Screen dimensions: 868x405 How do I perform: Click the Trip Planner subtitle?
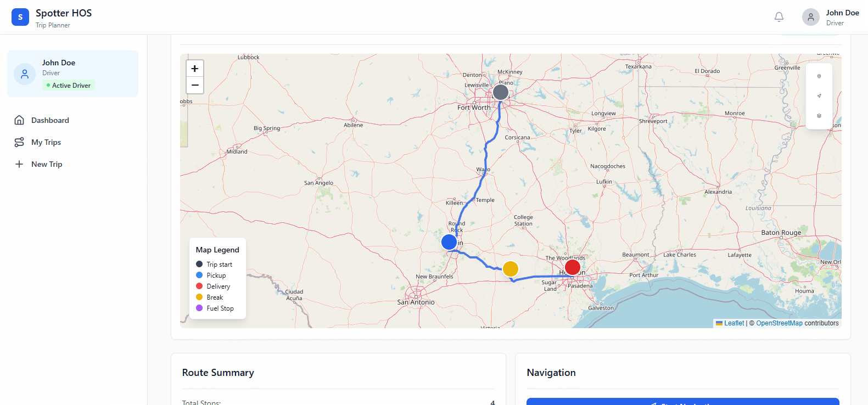point(53,25)
